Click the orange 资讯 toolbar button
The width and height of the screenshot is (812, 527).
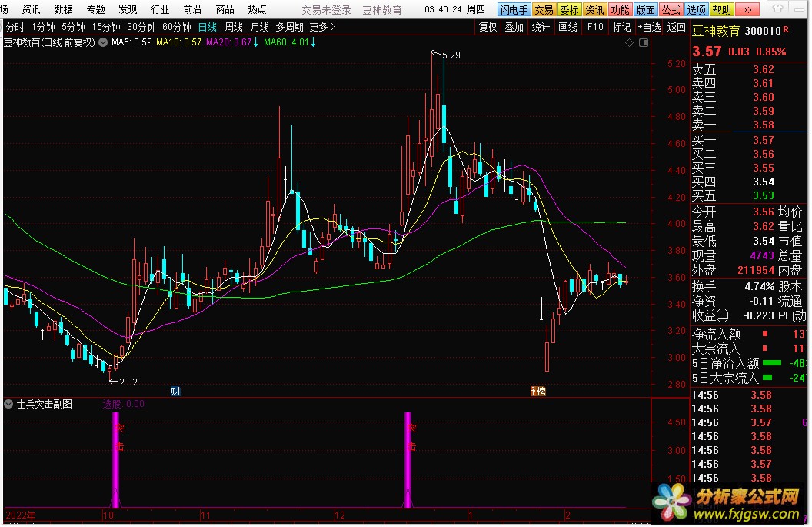click(594, 9)
